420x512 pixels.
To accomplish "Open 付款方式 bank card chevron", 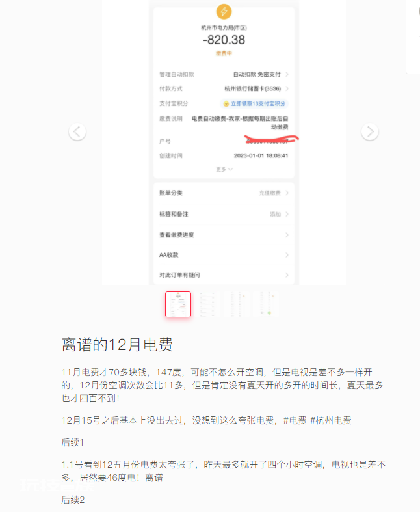I will click(287, 88).
